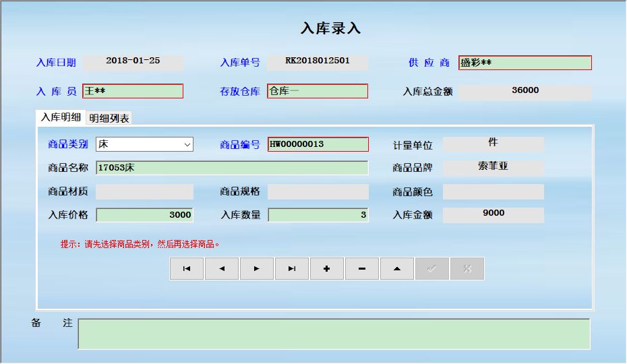Click the 存放仓库 field
627x364 pixels.
(318, 91)
